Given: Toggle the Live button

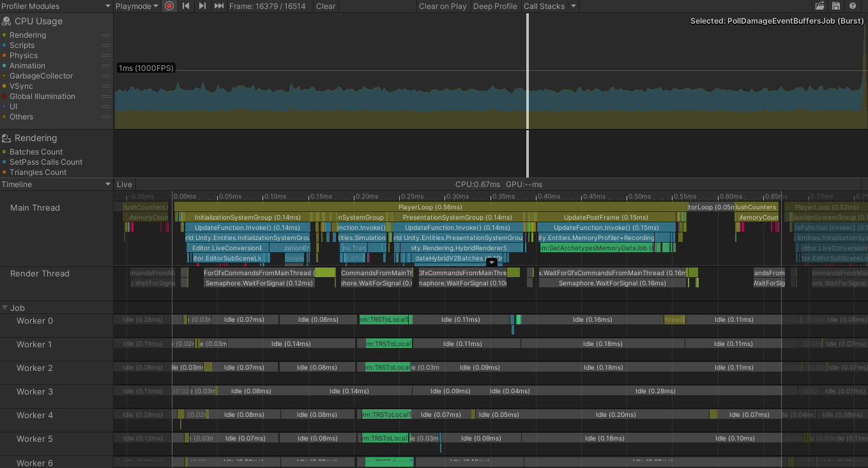Looking at the screenshot, I should pyautogui.click(x=125, y=185).
